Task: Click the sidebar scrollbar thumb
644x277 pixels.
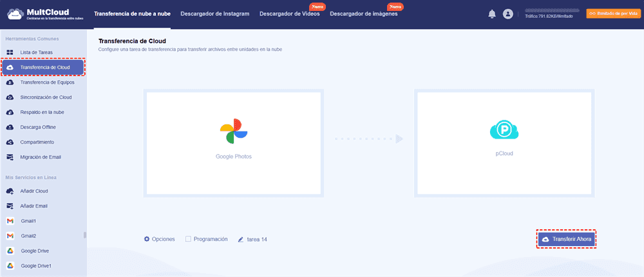Action: point(85,235)
